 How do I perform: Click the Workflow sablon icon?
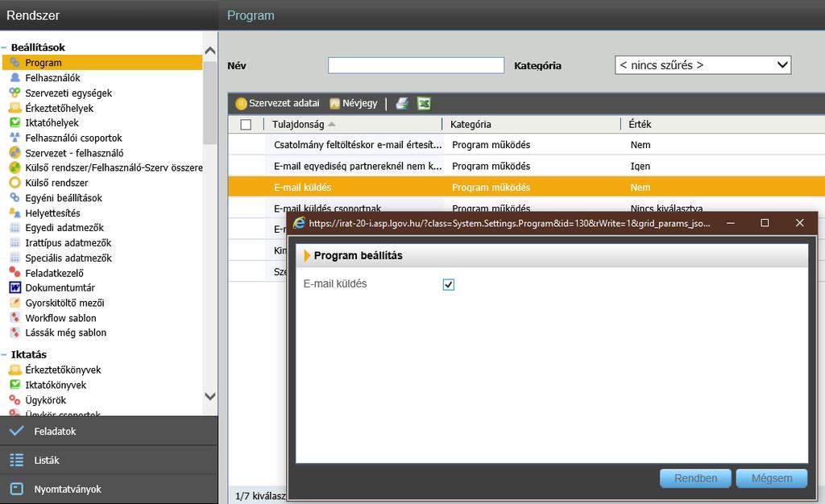(15, 318)
